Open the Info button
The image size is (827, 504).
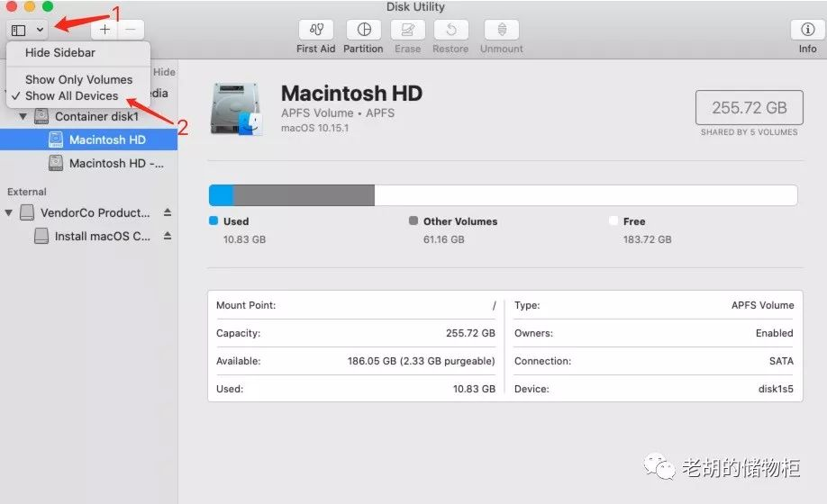(807, 30)
